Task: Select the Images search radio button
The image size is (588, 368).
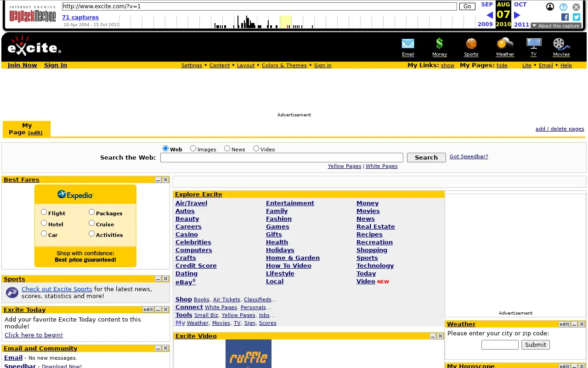Action: 193,149
